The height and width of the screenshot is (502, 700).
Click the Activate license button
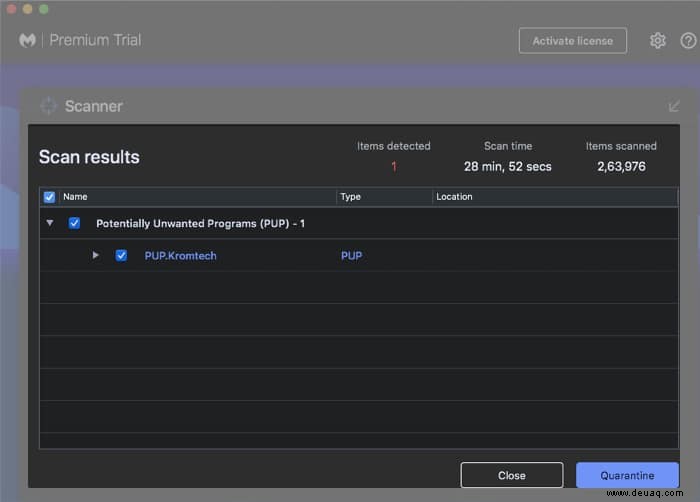(x=573, y=41)
